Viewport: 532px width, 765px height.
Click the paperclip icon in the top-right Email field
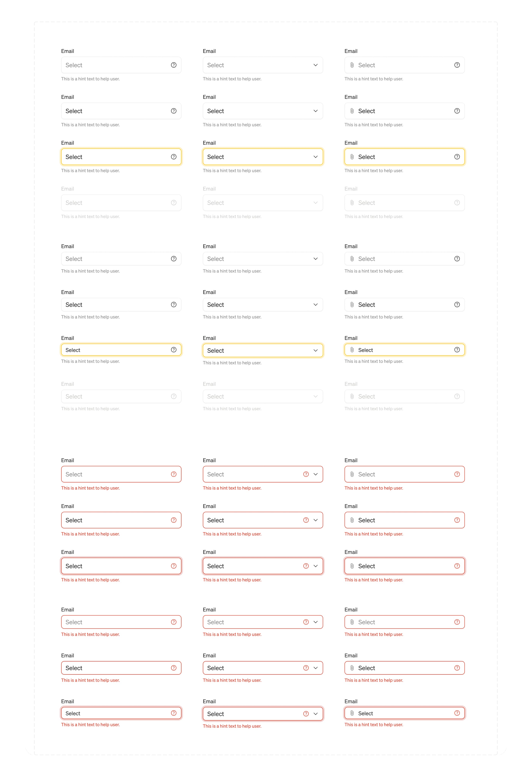point(352,65)
